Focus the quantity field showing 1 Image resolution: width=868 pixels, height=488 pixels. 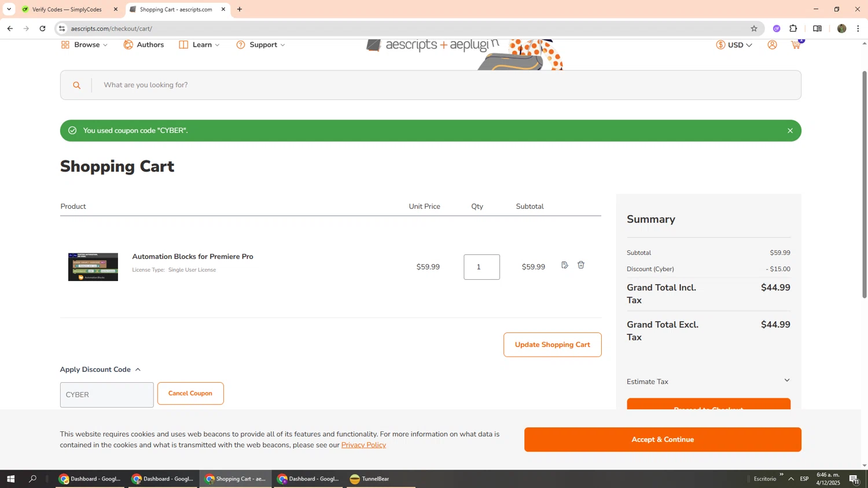point(481,267)
